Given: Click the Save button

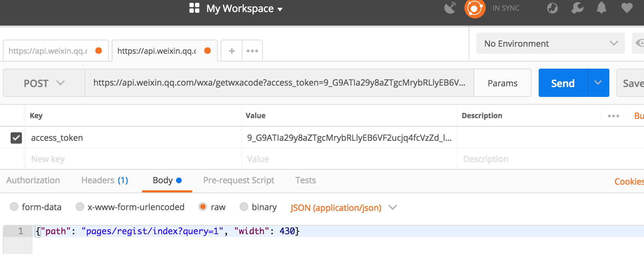Looking at the screenshot, I should [631, 83].
